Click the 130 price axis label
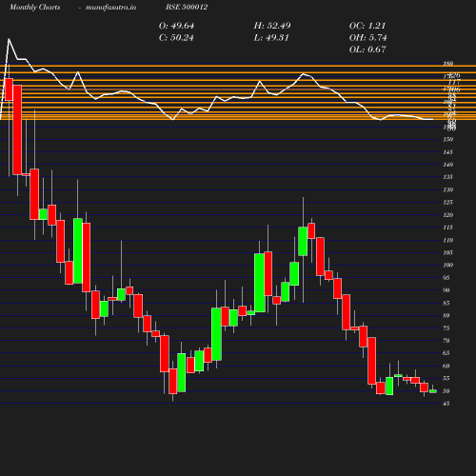The image size is (476, 476). click(x=448, y=189)
